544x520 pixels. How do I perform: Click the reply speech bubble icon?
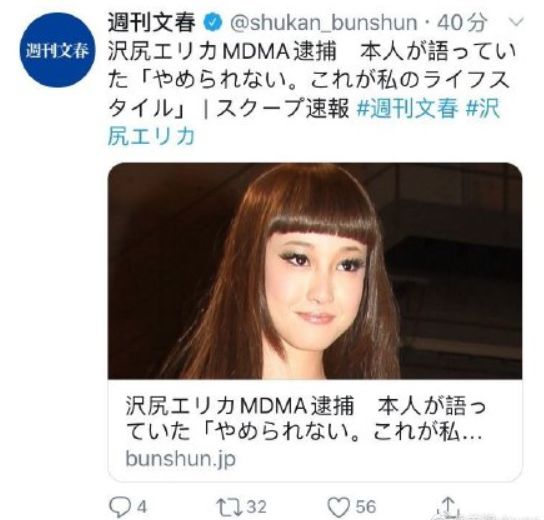[x=120, y=508]
